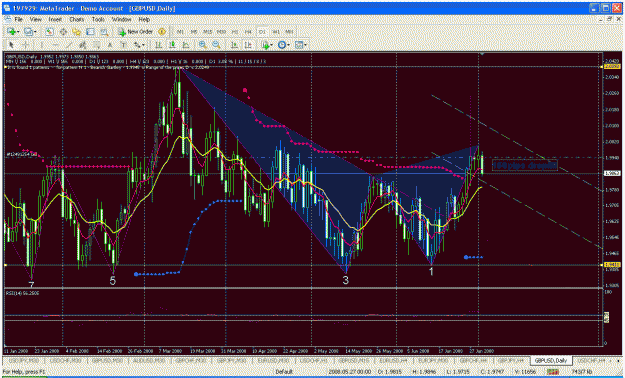Open the Insert menu
This screenshot has height=378, width=625.
click(55, 19)
